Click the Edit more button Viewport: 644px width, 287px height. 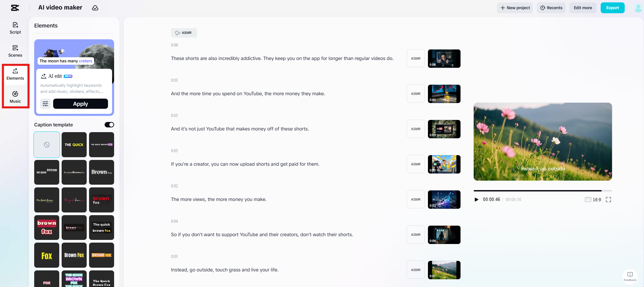[x=583, y=8]
